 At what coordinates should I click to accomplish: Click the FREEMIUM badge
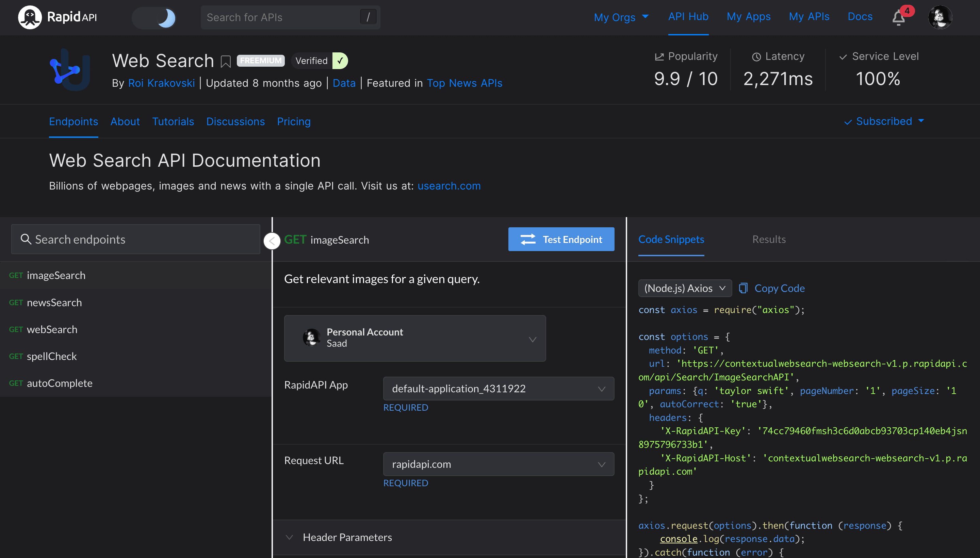pos(261,61)
